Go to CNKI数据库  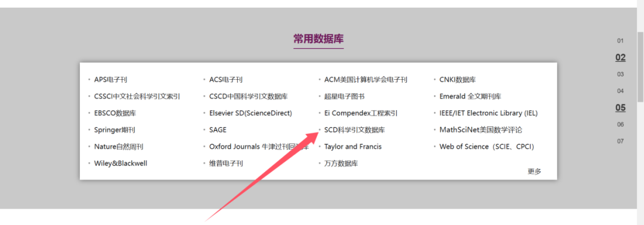click(x=457, y=80)
